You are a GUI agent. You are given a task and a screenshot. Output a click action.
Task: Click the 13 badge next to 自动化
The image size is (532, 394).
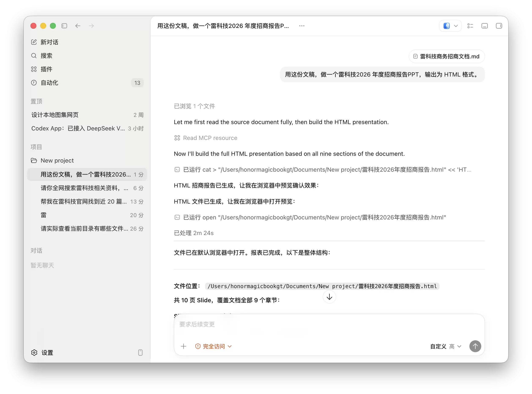137,83
